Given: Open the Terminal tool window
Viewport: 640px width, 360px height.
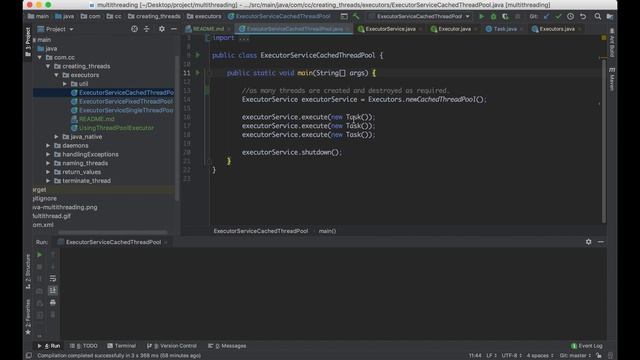Looking at the screenshot, I should pos(121,346).
